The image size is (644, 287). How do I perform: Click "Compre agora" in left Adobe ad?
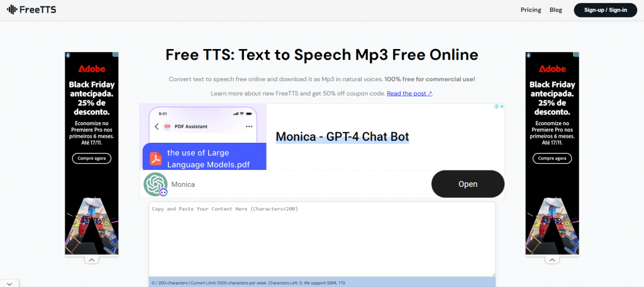tap(92, 159)
